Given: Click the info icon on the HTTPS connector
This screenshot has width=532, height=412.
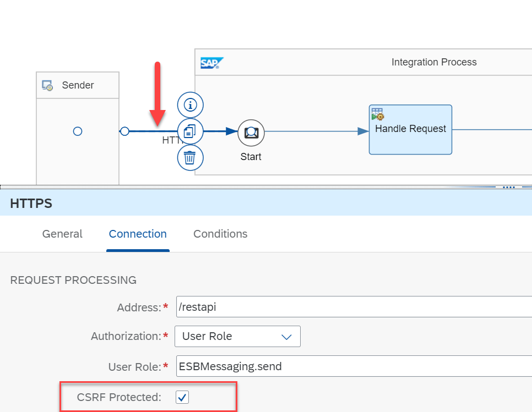Looking at the screenshot, I should pyautogui.click(x=190, y=105).
